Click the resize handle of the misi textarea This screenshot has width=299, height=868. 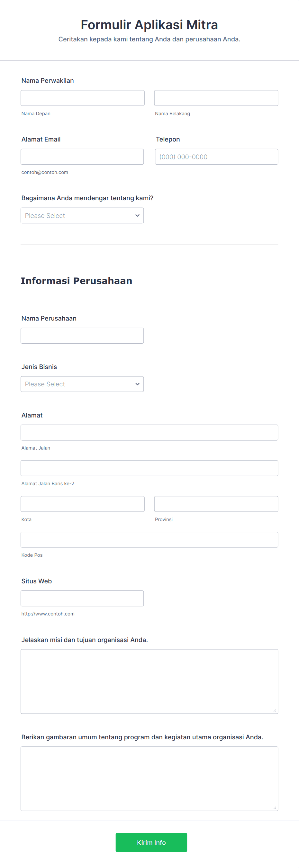pyautogui.click(x=276, y=711)
